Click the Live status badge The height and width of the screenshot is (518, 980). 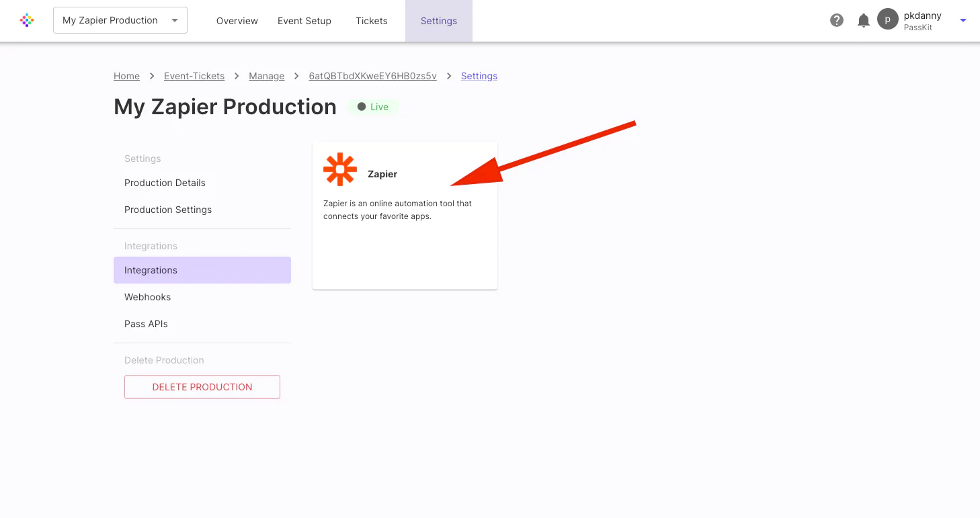pos(373,107)
